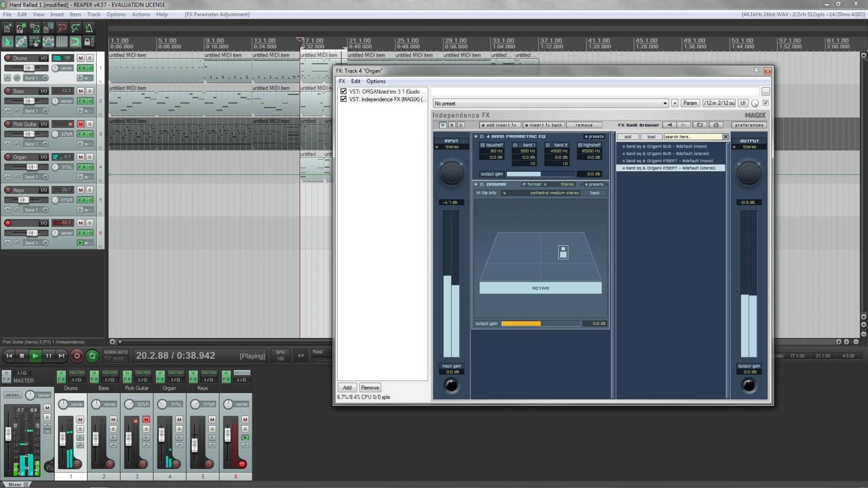The width and height of the screenshot is (868, 488).
Task: Click the preferences button in Independence FX
Action: click(749, 125)
